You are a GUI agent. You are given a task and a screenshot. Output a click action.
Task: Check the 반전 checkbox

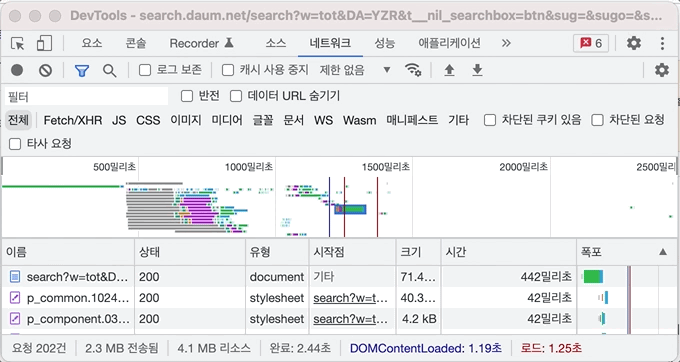tap(187, 96)
